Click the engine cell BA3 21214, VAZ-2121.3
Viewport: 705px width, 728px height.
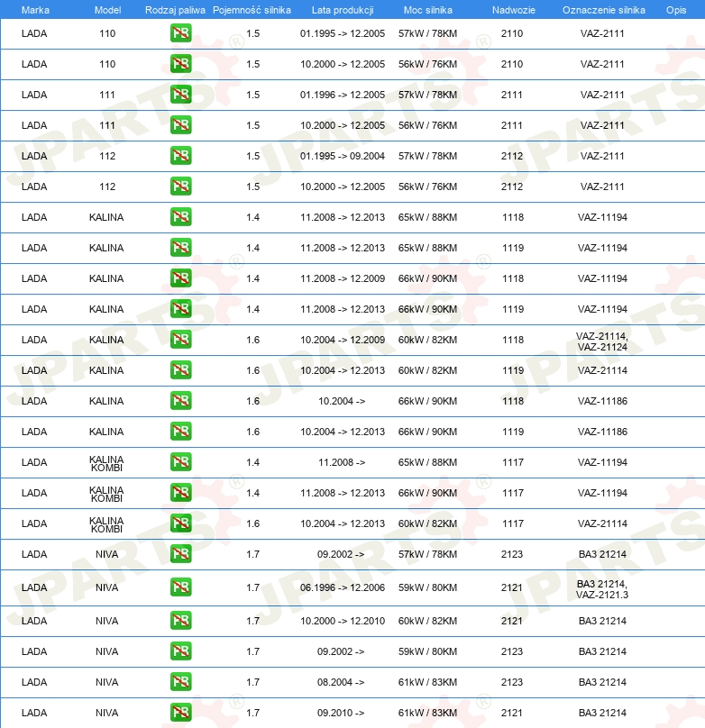(602, 589)
